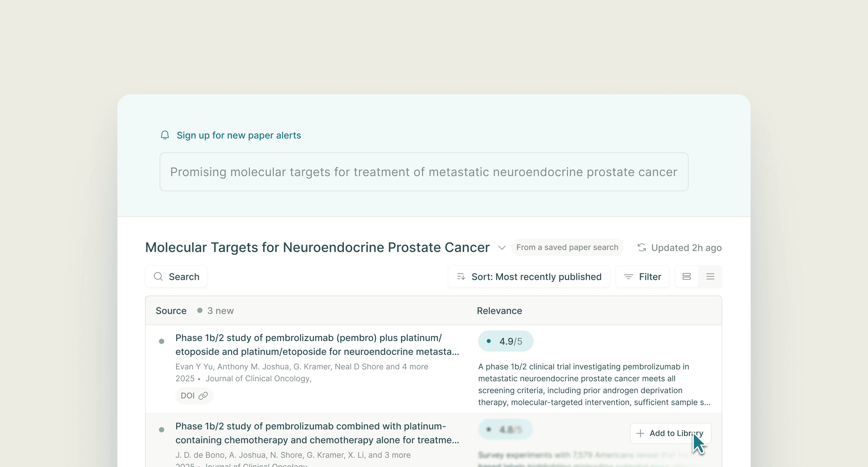
Task: Click the refresh icon beside Updated 2h ago
Action: 642,248
